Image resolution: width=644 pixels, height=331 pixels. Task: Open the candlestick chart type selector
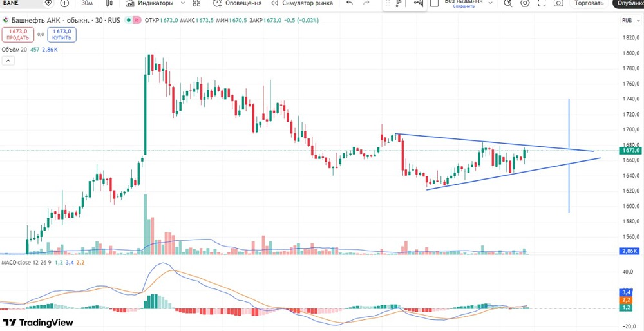[109, 3]
